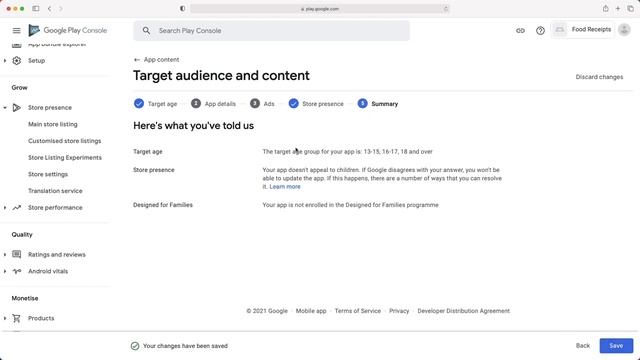Click the Setup gear icon
The image size is (640, 360).
coord(16,60)
